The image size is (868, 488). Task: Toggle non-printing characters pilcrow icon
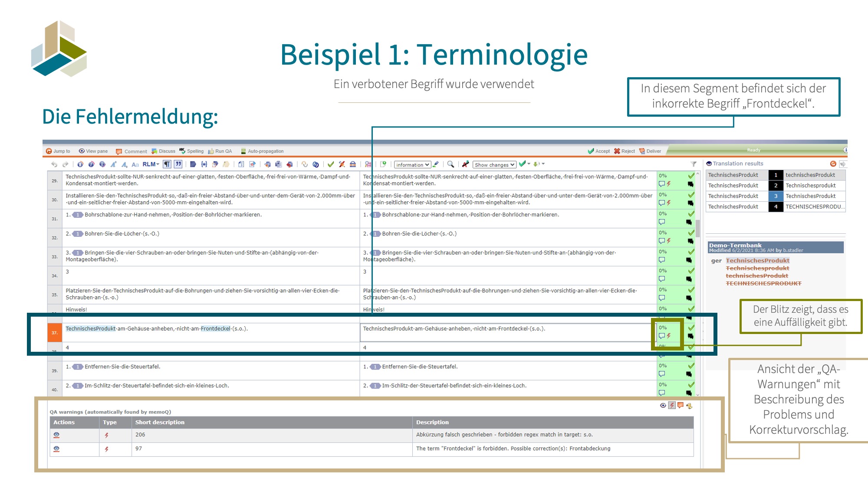167,164
